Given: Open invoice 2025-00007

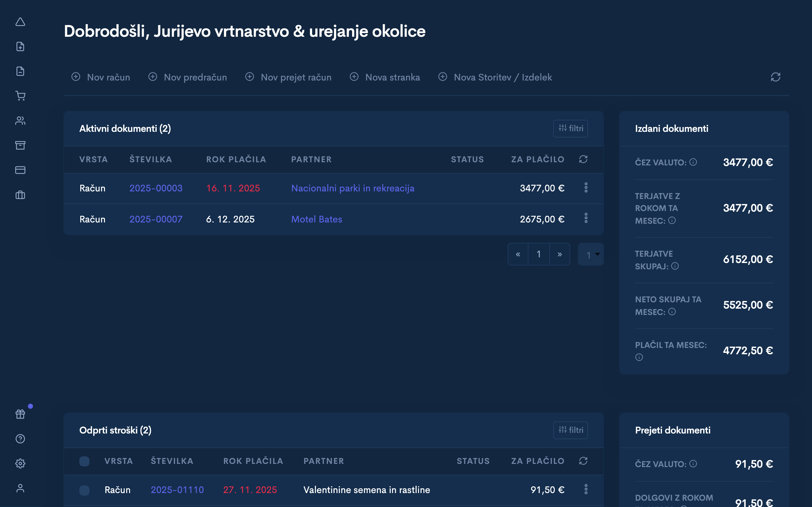Looking at the screenshot, I should (156, 219).
